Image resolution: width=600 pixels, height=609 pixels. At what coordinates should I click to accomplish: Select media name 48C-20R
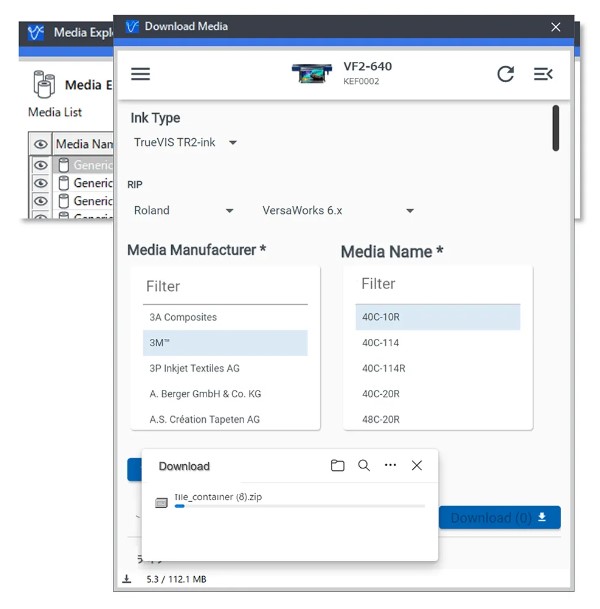click(x=438, y=419)
